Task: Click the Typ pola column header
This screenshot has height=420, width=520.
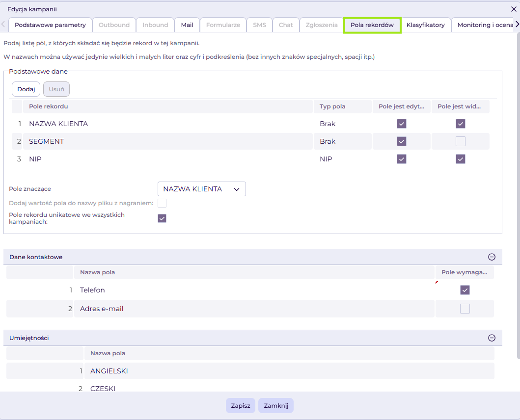Action: coord(343,106)
